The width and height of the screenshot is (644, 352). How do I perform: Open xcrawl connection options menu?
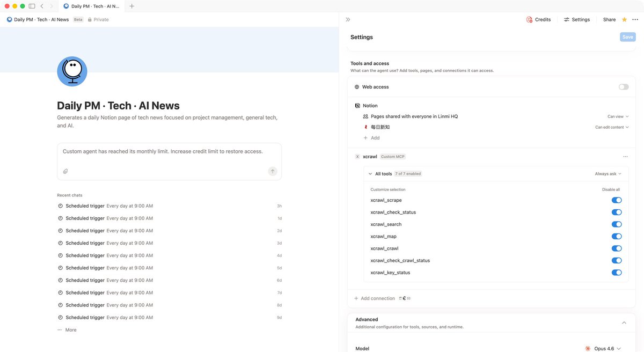(625, 157)
